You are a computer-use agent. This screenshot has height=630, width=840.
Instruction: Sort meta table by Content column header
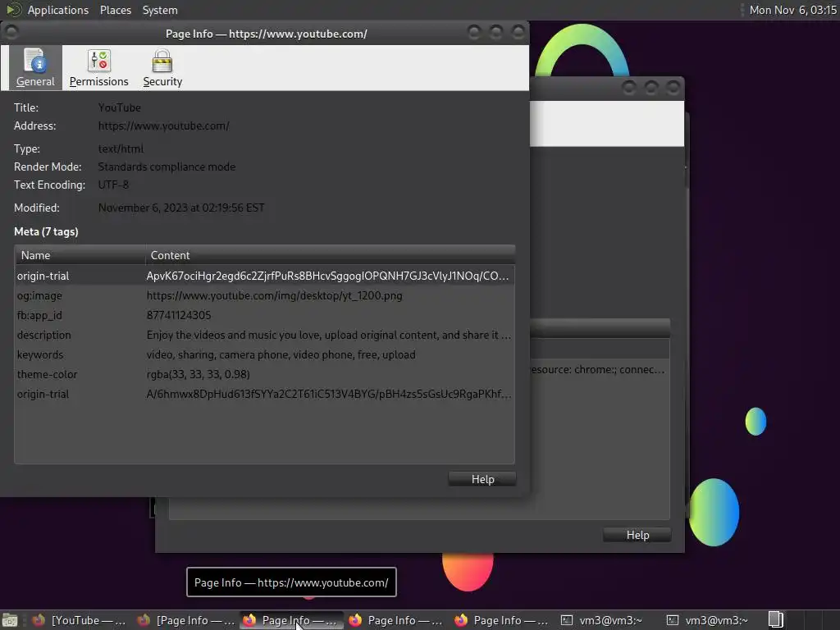coord(330,255)
